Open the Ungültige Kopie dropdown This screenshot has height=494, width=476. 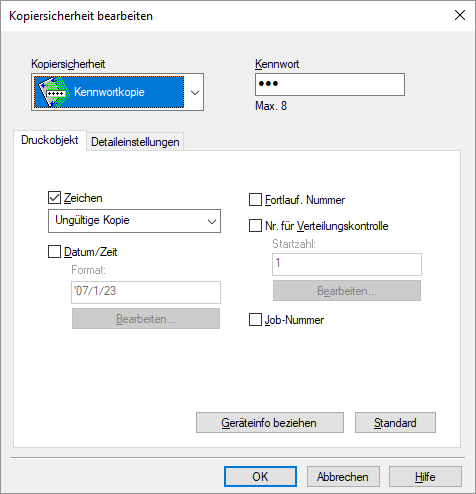point(134,221)
